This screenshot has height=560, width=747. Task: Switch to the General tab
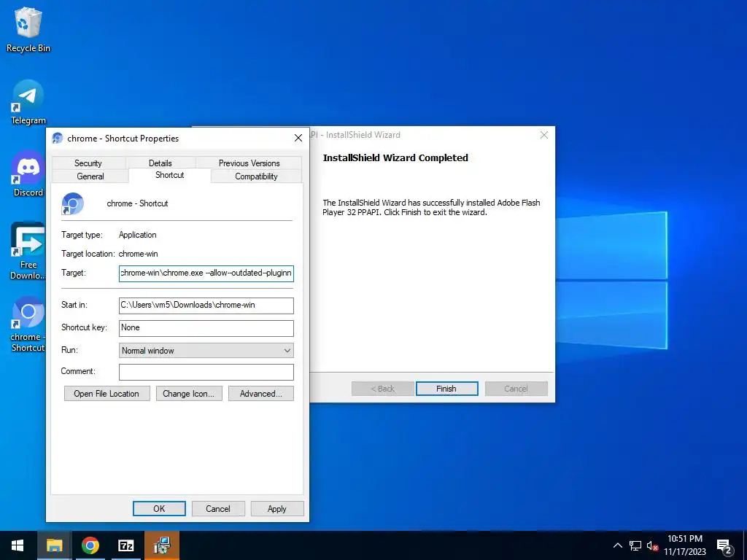coord(90,176)
